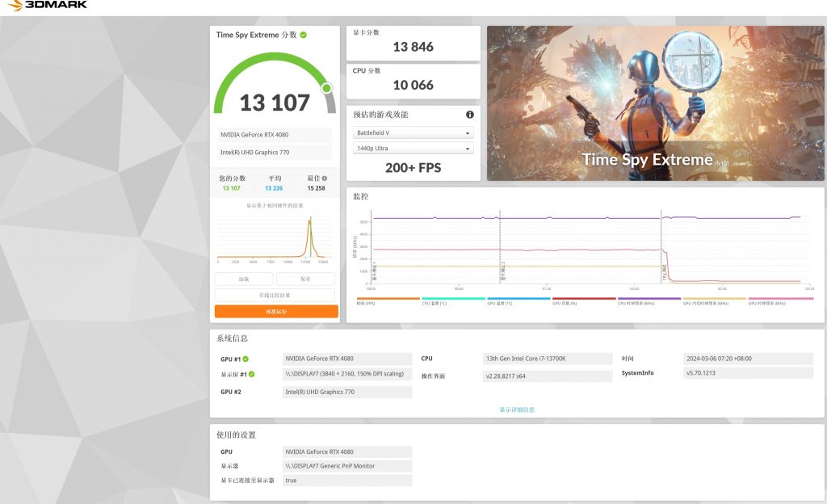The height and width of the screenshot is (504, 827).
Task: Click the 保存 button to save the result
Action: point(304,277)
